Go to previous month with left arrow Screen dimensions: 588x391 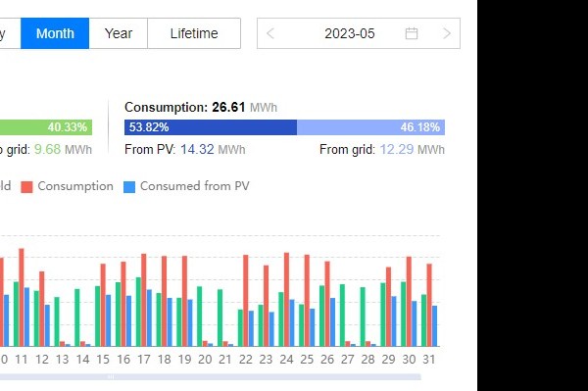tap(270, 33)
